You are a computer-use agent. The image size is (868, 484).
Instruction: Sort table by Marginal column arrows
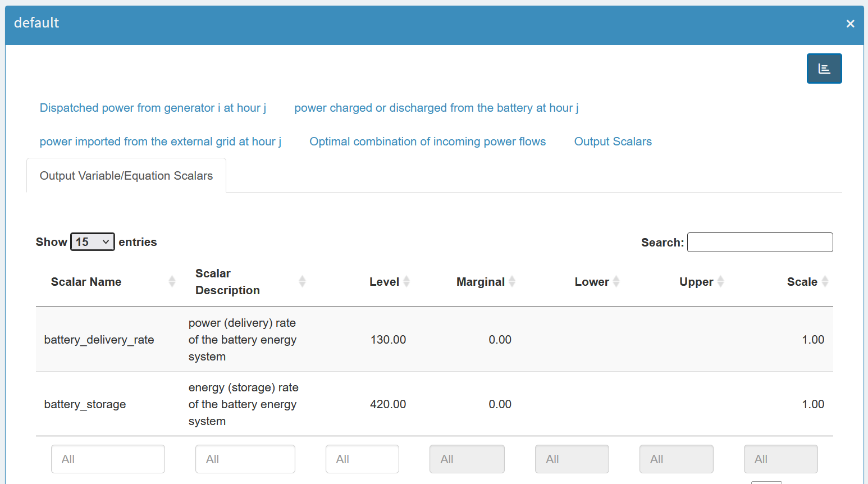tap(512, 282)
